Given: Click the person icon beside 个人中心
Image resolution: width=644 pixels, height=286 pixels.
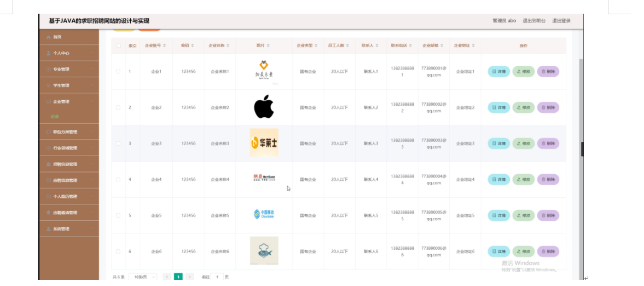Looking at the screenshot, I should (x=49, y=53).
